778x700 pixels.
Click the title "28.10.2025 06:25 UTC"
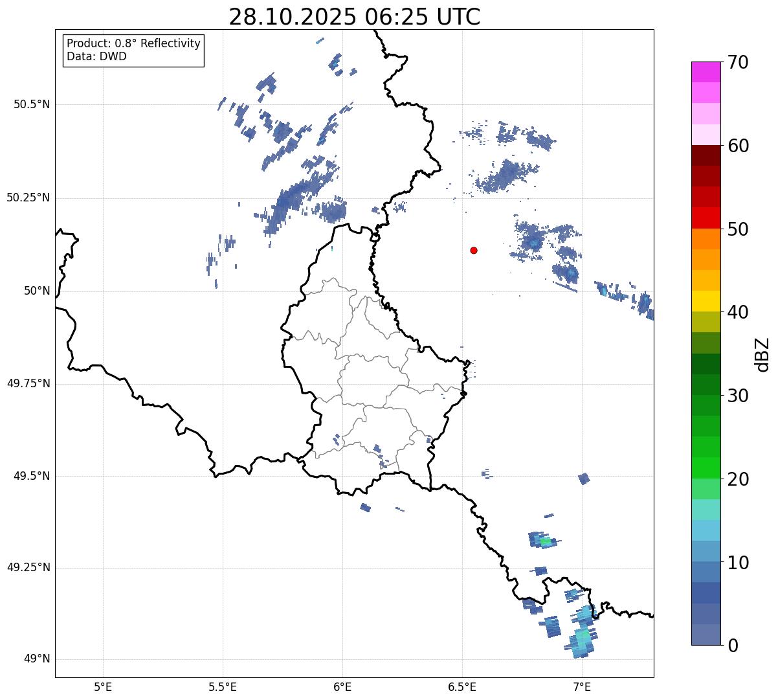[x=355, y=16]
